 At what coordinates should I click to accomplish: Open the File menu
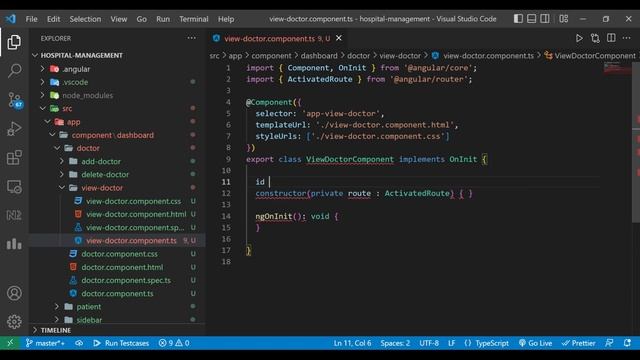pos(31,19)
